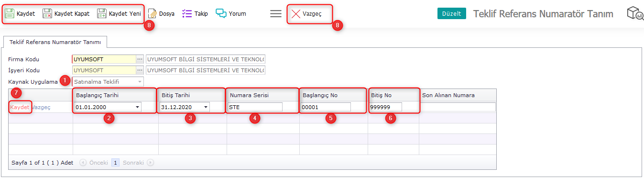The height and width of the screenshot is (178, 644).
Task: Click the Düzelt edit-mode button
Action: tap(452, 13)
